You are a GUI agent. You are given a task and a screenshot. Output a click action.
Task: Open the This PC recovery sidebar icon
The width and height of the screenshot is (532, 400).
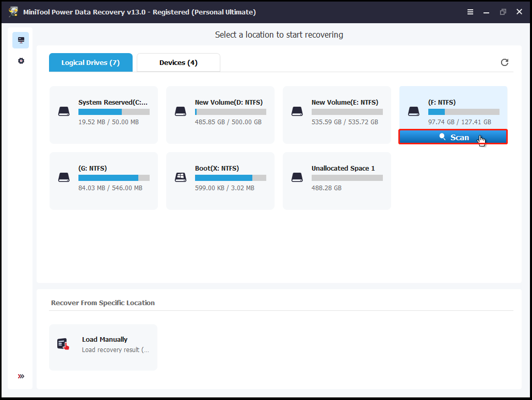(x=21, y=40)
